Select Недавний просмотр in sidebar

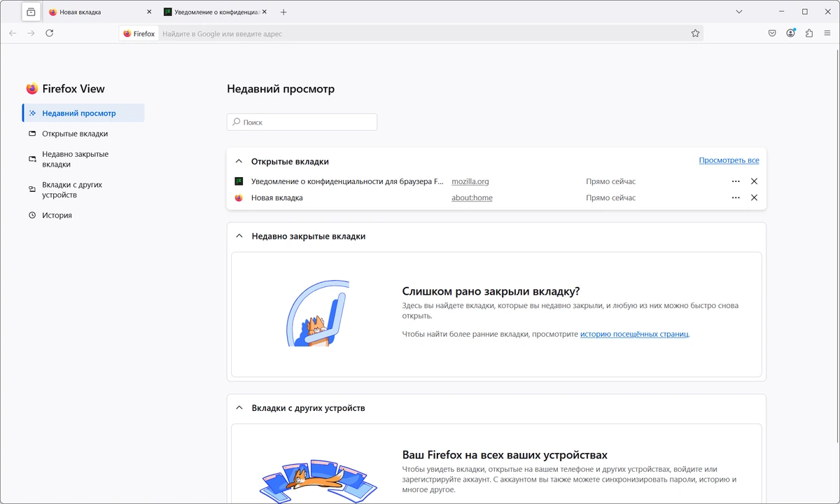coord(83,113)
